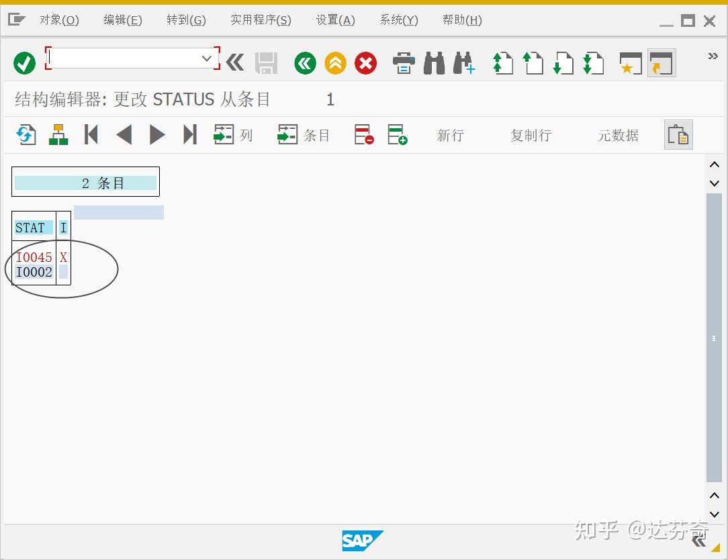Image resolution: width=728 pixels, height=560 pixels.
Task: Click the Refresh icon on the application toolbar
Action: point(25,134)
